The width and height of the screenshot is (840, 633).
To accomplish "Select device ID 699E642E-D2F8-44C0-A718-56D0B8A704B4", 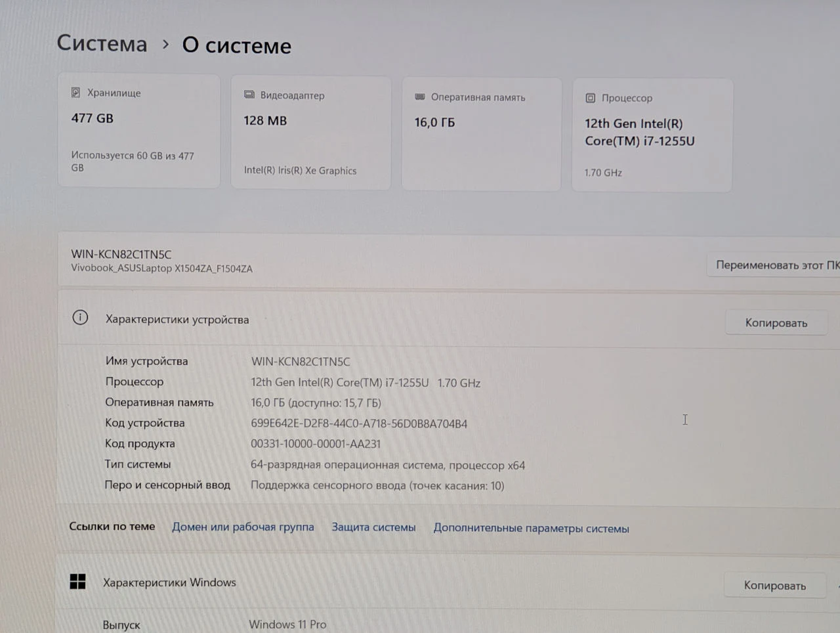I will pyautogui.click(x=359, y=424).
